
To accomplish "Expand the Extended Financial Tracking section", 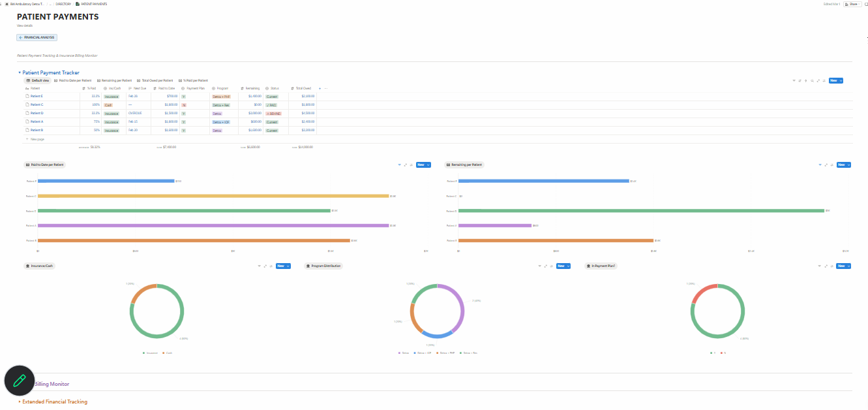I will pyautogui.click(x=20, y=402).
